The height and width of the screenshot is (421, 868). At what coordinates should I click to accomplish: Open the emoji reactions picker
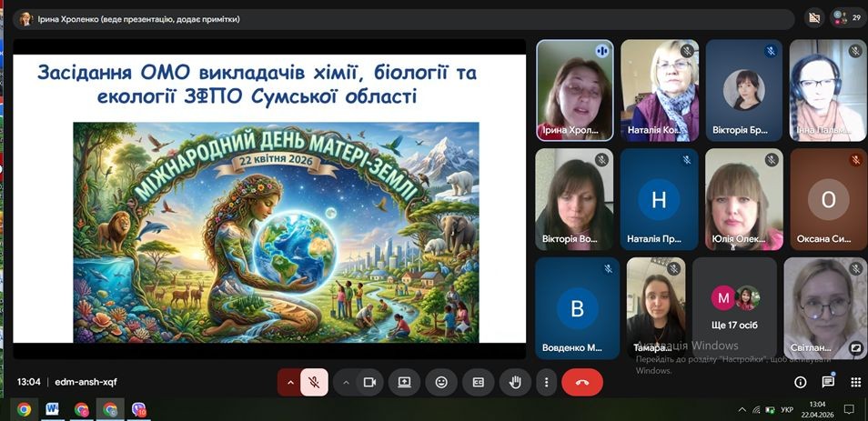[x=441, y=382]
